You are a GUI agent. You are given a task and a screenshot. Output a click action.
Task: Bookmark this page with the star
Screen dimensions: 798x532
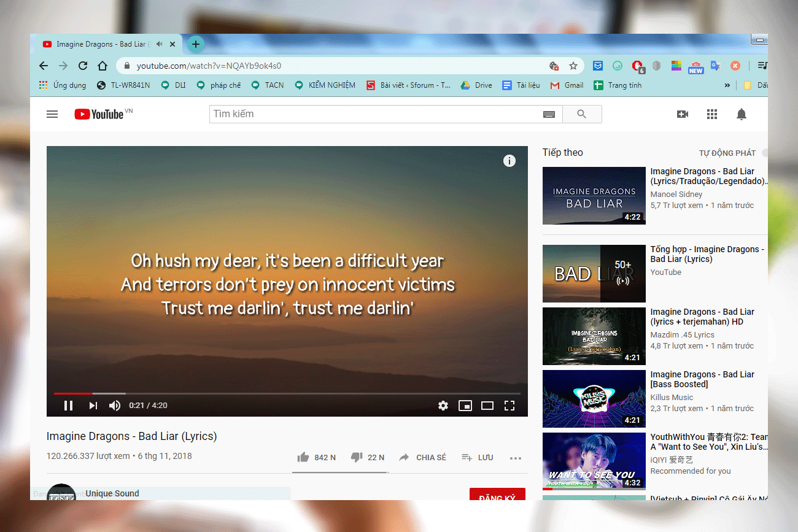click(x=573, y=66)
